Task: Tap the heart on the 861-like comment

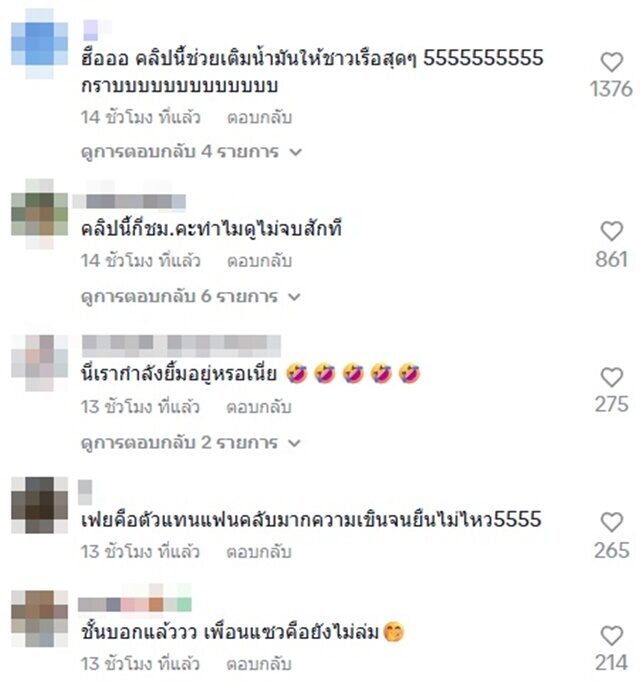Action: click(x=611, y=231)
